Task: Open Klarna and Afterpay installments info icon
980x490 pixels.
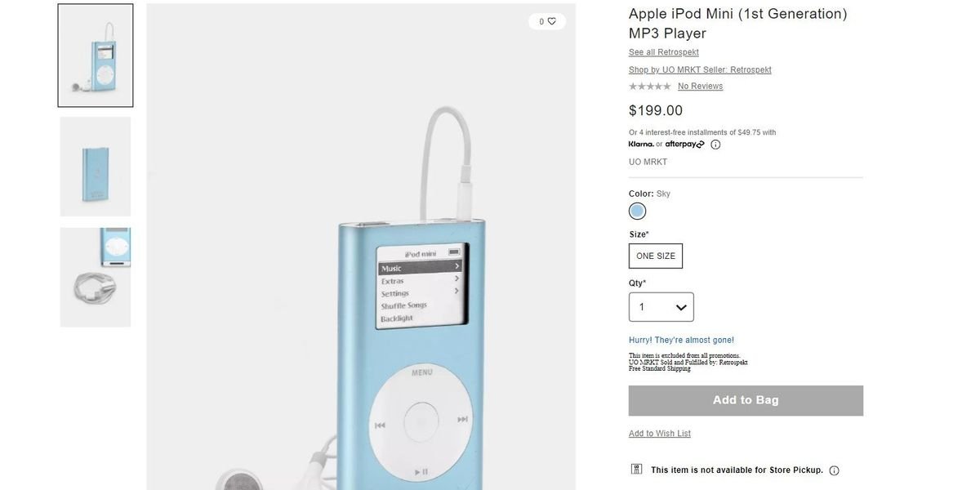Action: point(715,145)
